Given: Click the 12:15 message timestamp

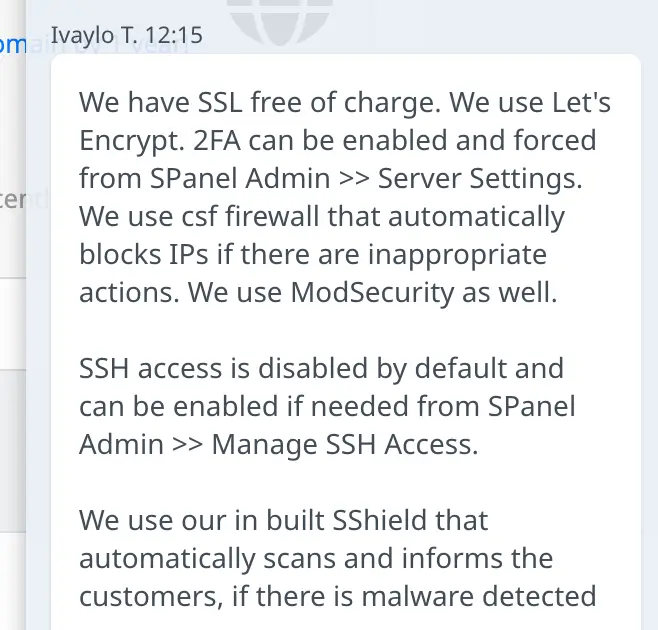Looking at the screenshot, I should click(180, 36).
